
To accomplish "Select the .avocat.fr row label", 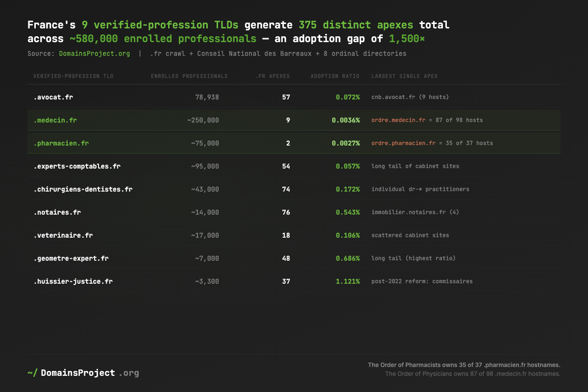I will pyautogui.click(x=53, y=97).
